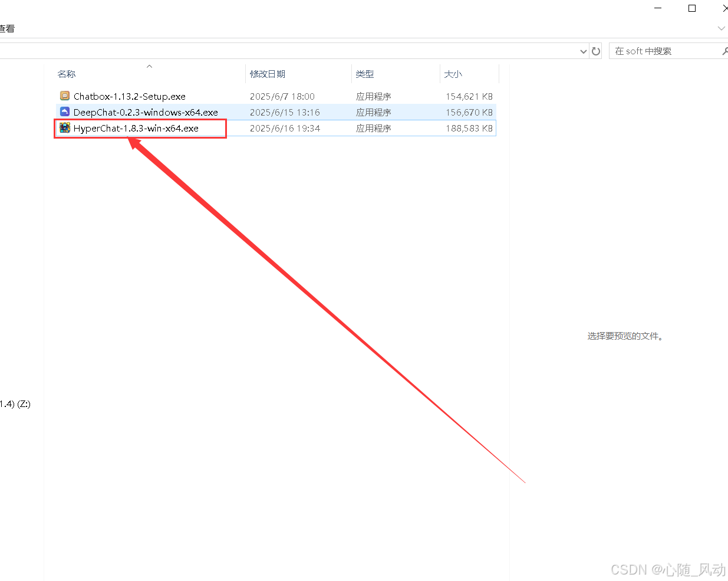Viewport: 728px width, 581px height.
Task: Click date 2025/6/15 13:16
Action: click(x=285, y=112)
